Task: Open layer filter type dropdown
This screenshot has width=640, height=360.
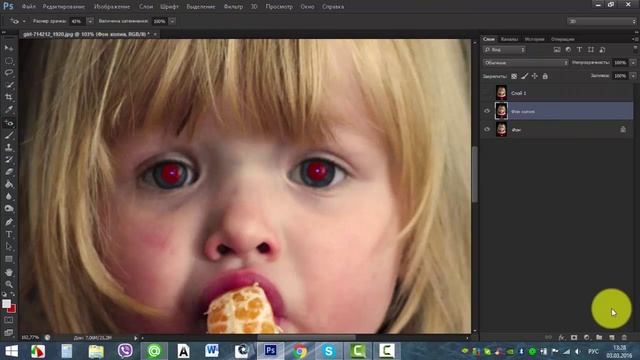Action: [505, 50]
